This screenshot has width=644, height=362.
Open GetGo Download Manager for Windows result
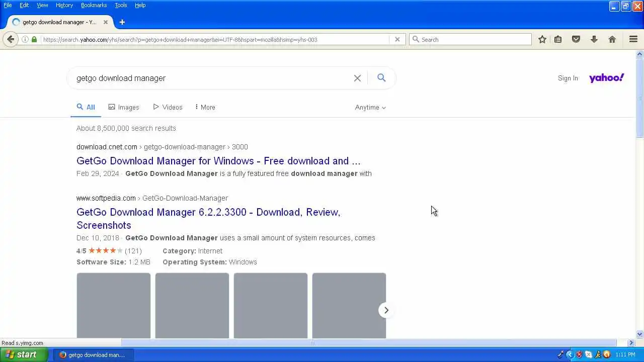[218, 161]
